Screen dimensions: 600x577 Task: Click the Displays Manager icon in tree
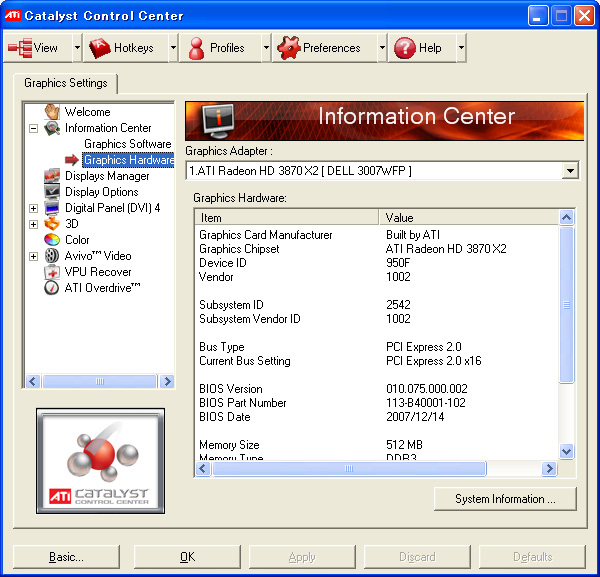pyautogui.click(x=53, y=176)
